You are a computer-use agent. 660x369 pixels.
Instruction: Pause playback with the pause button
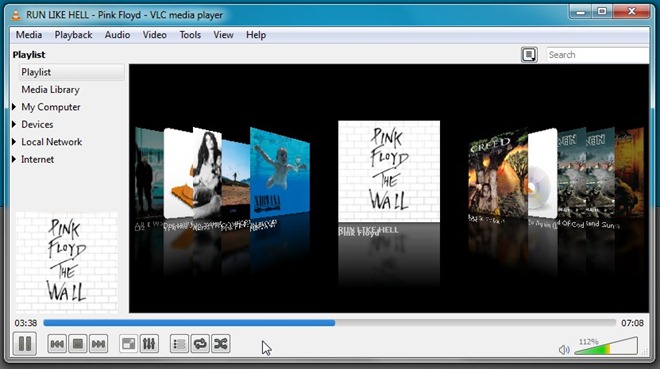tap(25, 344)
